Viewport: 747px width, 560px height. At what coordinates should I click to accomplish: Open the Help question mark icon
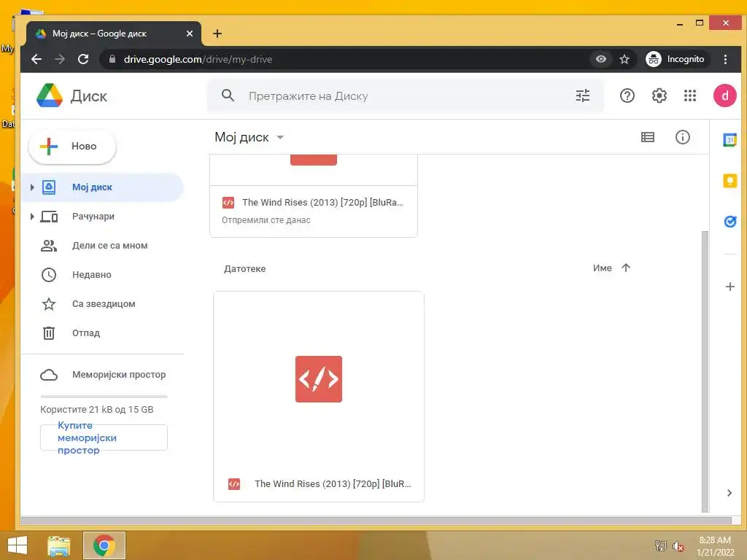[627, 96]
